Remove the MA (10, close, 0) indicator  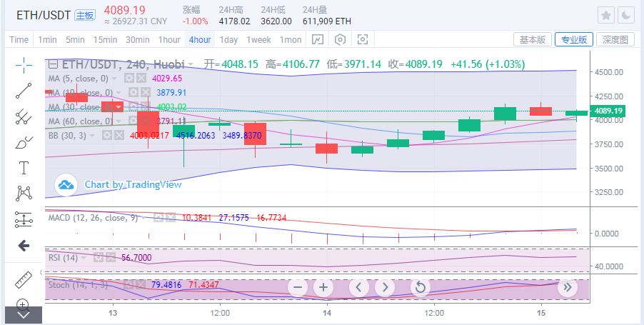[x=146, y=92]
